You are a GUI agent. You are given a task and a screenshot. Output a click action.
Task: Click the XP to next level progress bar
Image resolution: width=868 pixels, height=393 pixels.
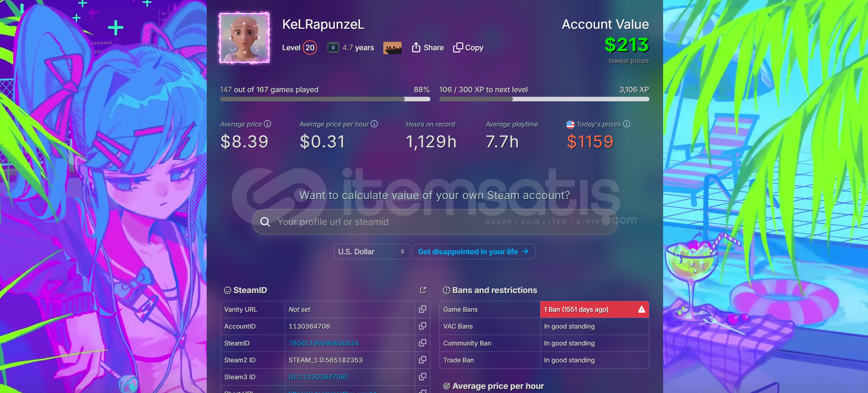[x=544, y=99]
